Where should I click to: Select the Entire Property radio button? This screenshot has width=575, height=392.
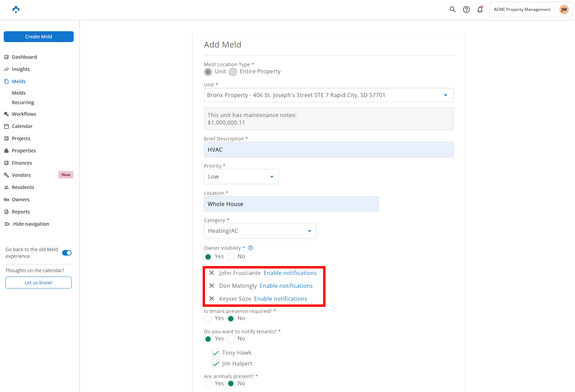(x=233, y=72)
